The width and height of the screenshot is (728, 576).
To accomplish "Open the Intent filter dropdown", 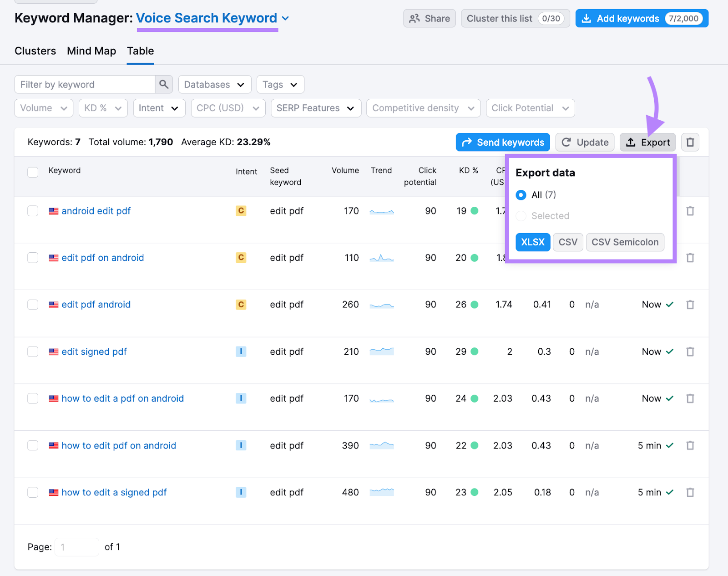I will (159, 108).
